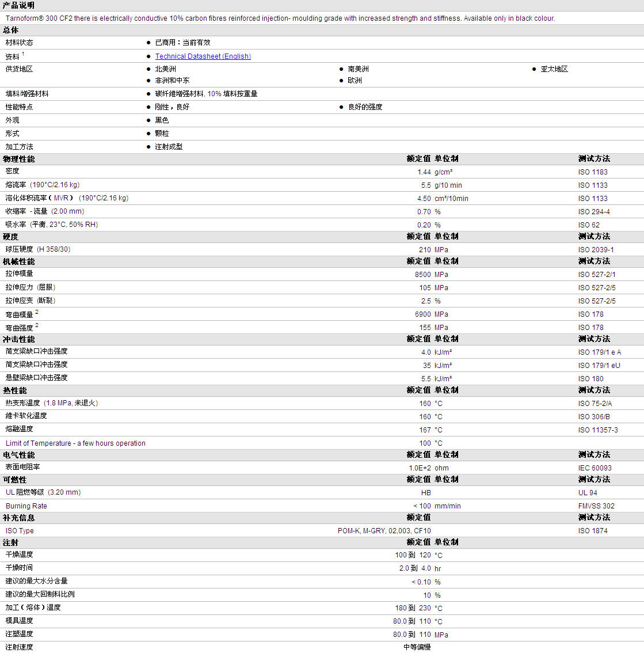
Task: Click the FMVSS 302 test method
Action: 596,506
